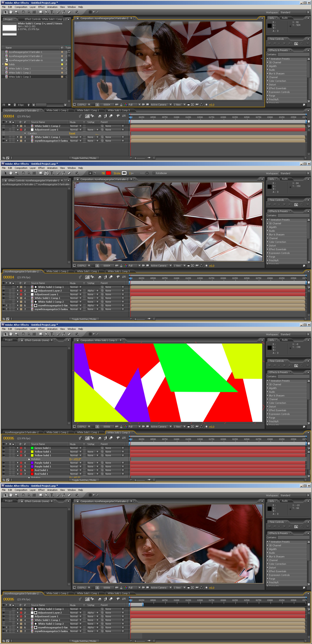This screenshot has height=644, width=312.
Task: Select Brush tool in the RotoBezier window
Action: coord(58,173)
